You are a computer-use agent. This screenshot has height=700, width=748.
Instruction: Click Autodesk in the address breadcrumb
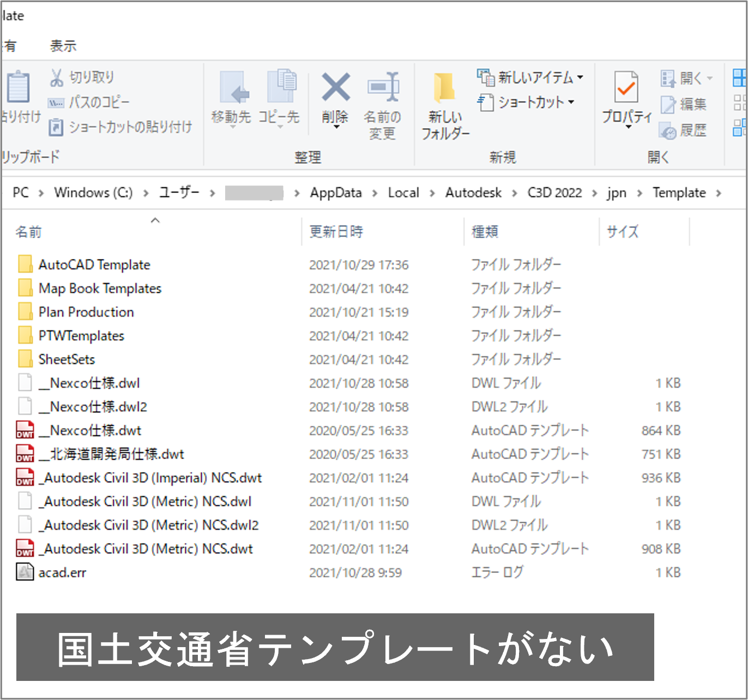[x=473, y=192]
